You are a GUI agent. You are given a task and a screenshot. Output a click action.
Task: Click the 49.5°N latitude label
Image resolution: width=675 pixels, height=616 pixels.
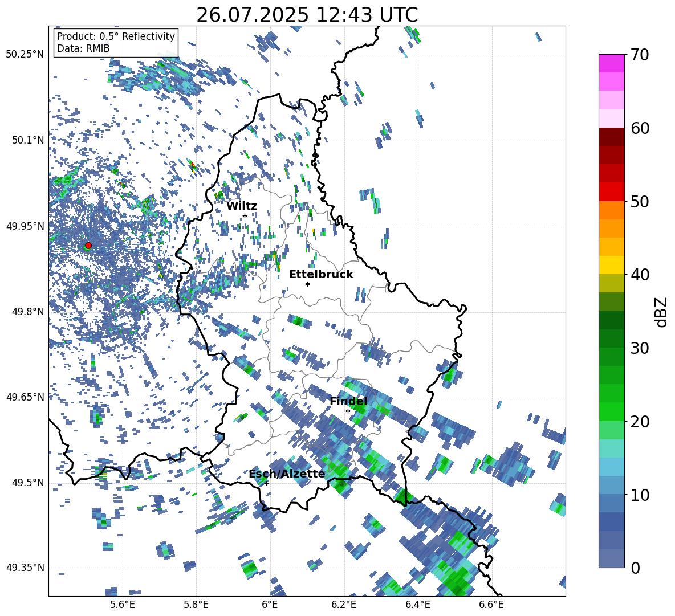tap(28, 482)
